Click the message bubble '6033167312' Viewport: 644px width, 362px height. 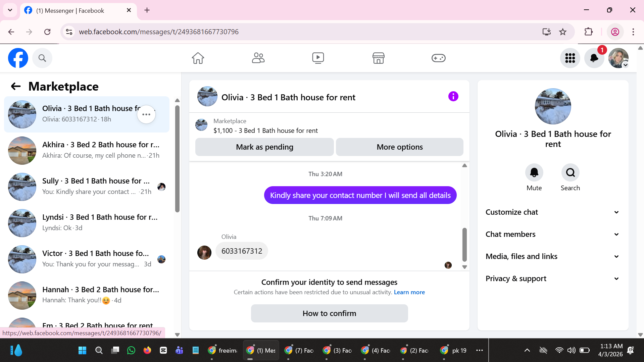coord(242,251)
